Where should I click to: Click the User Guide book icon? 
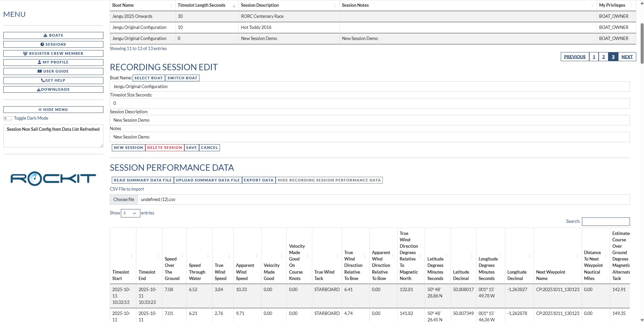click(40, 71)
